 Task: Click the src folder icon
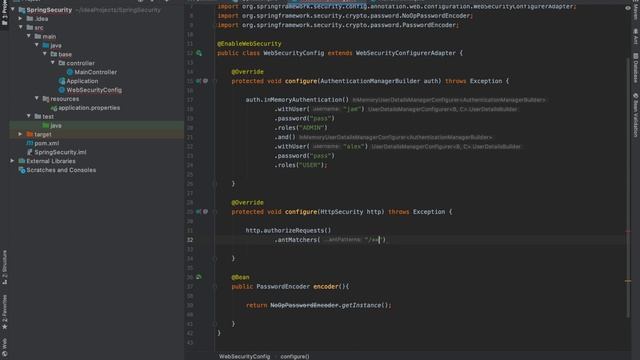click(x=30, y=27)
